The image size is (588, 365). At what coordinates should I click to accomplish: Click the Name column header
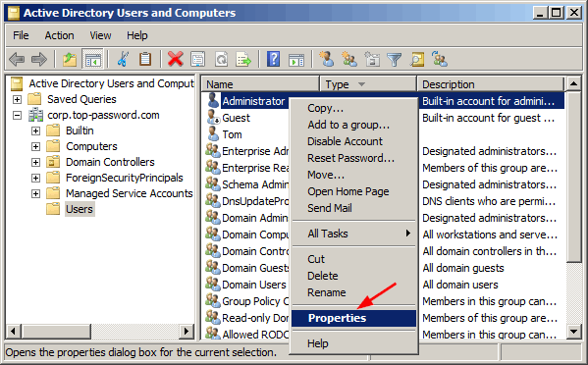click(x=260, y=84)
